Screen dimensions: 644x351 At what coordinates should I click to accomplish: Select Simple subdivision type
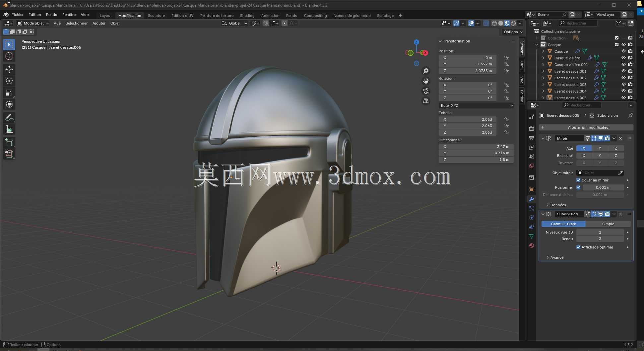608,224
